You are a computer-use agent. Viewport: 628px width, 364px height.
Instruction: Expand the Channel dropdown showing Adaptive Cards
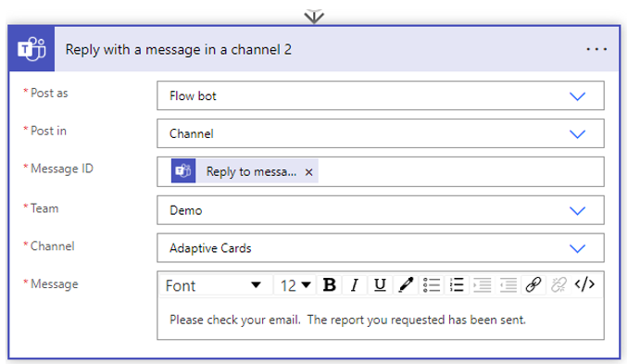(577, 248)
